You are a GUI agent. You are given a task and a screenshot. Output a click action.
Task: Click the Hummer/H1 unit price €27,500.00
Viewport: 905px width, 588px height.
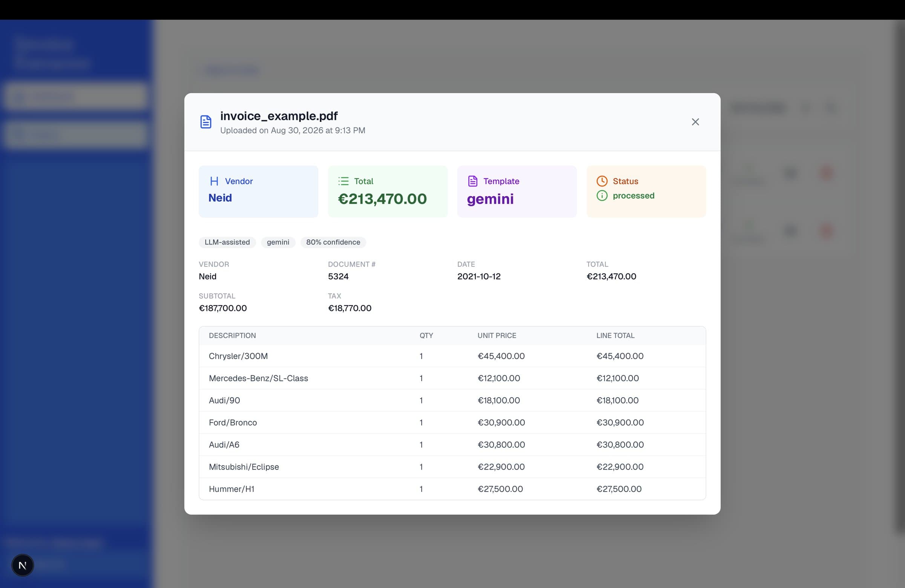(x=500, y=489)
